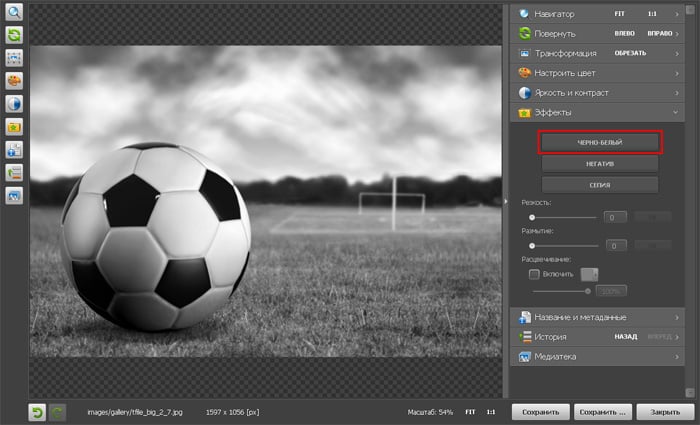Enable the Расцвечивание 'Включить' checkbox
This screenshot has width=700, height=425.
click(534, 273)
